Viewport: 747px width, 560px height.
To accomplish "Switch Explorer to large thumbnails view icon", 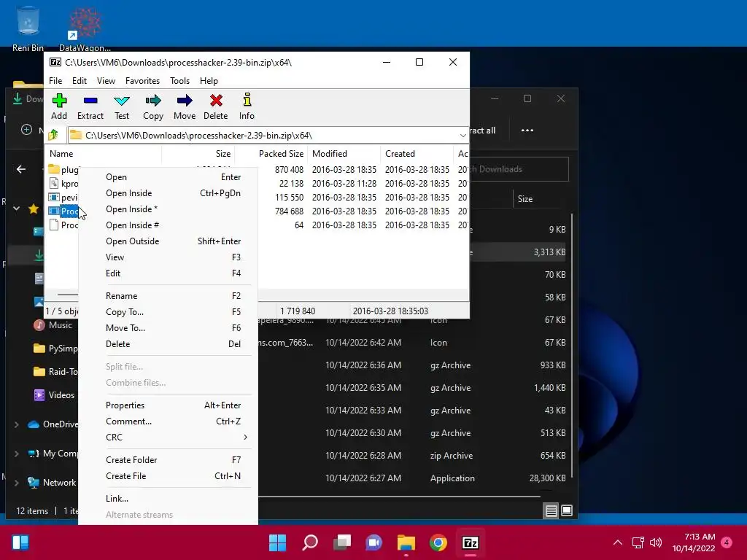I will [567, 510].
